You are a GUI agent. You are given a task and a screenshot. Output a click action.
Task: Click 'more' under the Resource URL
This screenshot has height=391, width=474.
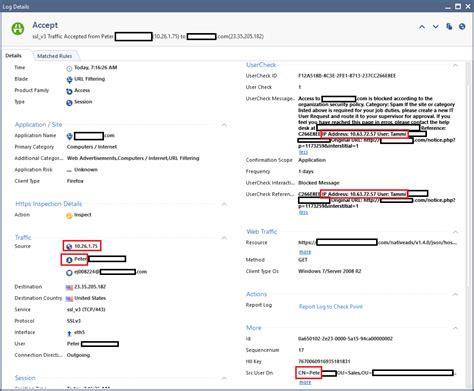[305, 252]
